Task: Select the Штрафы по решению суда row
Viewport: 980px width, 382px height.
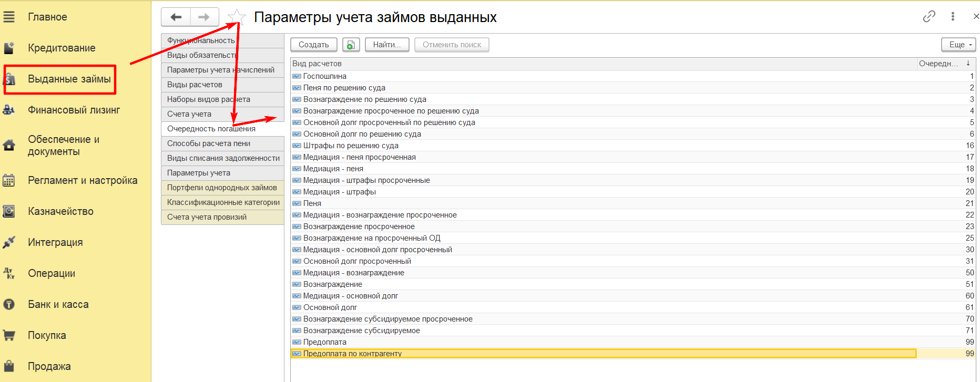Action: pyautogui.click(x=633, y=146)
